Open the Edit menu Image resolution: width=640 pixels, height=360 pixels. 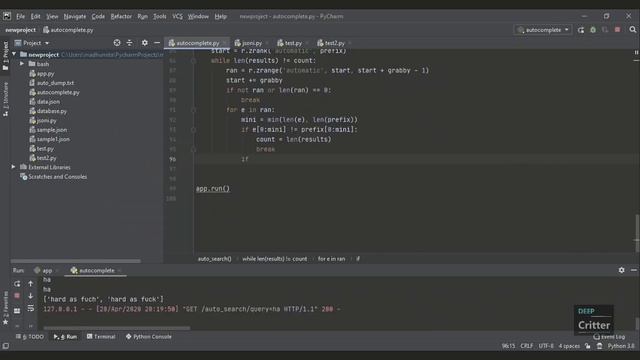(36, 16)
